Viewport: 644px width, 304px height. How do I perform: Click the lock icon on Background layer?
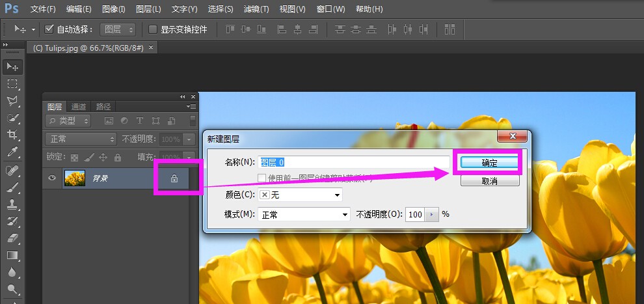click(x=174, y=178)
